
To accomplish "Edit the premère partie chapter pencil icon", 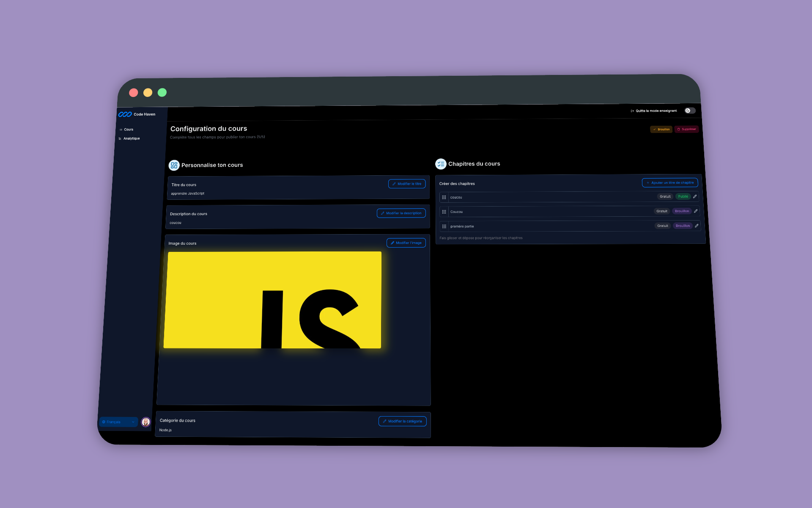I will click(x=697, y=226).
